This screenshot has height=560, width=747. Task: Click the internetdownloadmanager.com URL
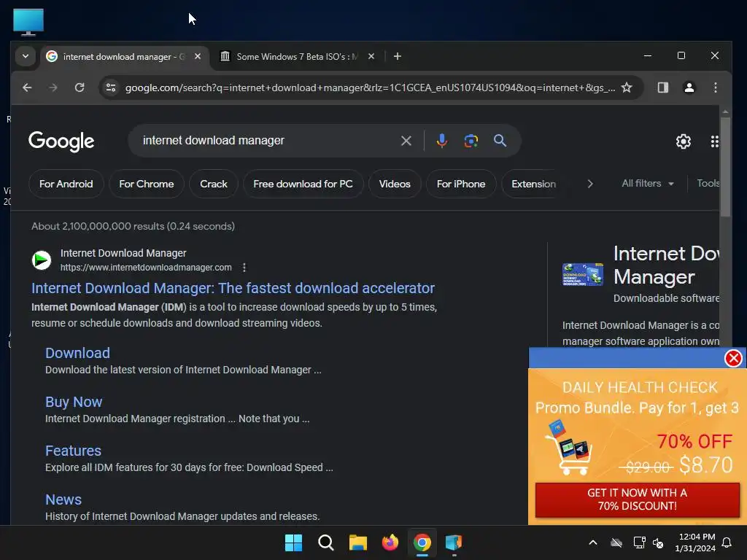(x=146, y=268)
